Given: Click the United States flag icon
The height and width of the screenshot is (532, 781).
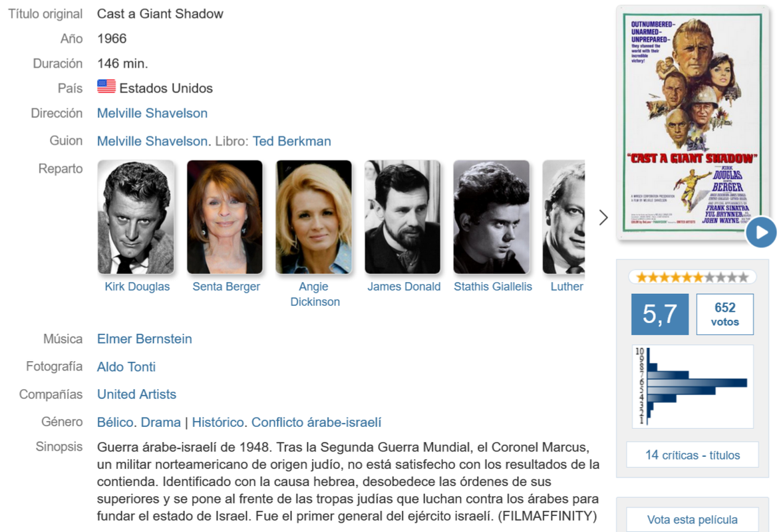Looking at the screenshot, I should (106, 86).
